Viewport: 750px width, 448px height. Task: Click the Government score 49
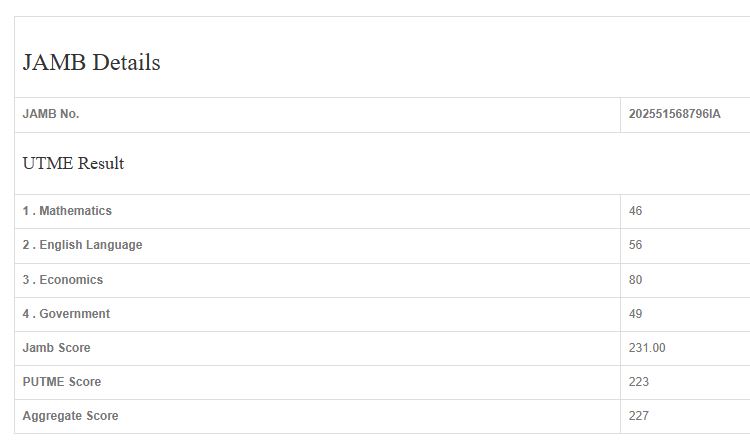pyautogui.click(x=636, y=314)
